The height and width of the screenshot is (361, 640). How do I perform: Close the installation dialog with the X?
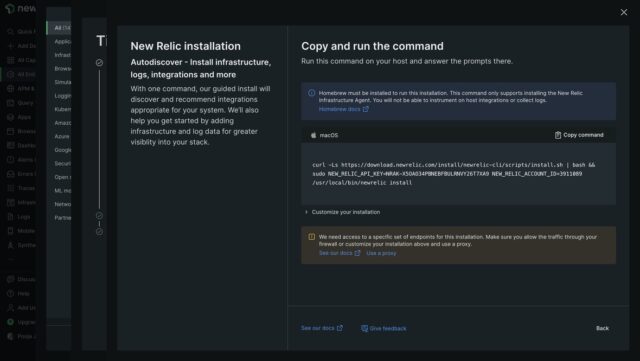point(624,12)
